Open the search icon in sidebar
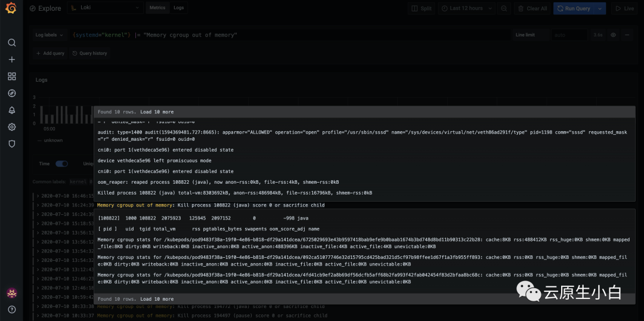This screenshot has height=321, width=644. [11, 43]
